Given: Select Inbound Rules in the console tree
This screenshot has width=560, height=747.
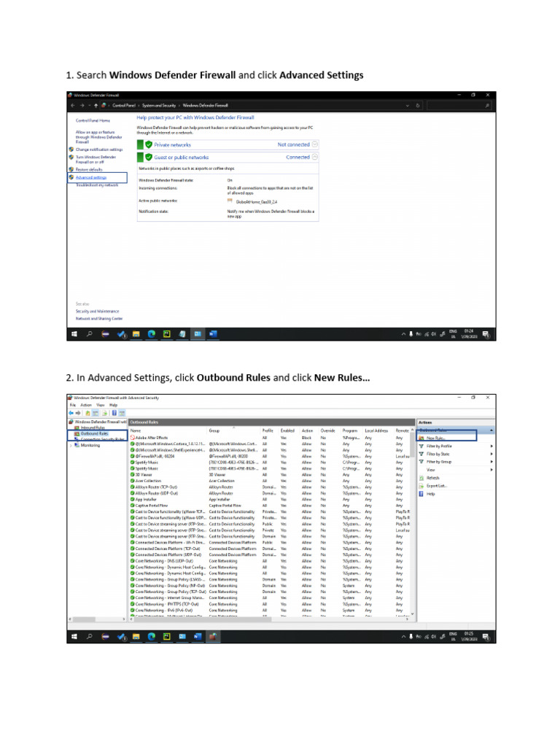Looking at the screenshot, I should coord(89,427).
